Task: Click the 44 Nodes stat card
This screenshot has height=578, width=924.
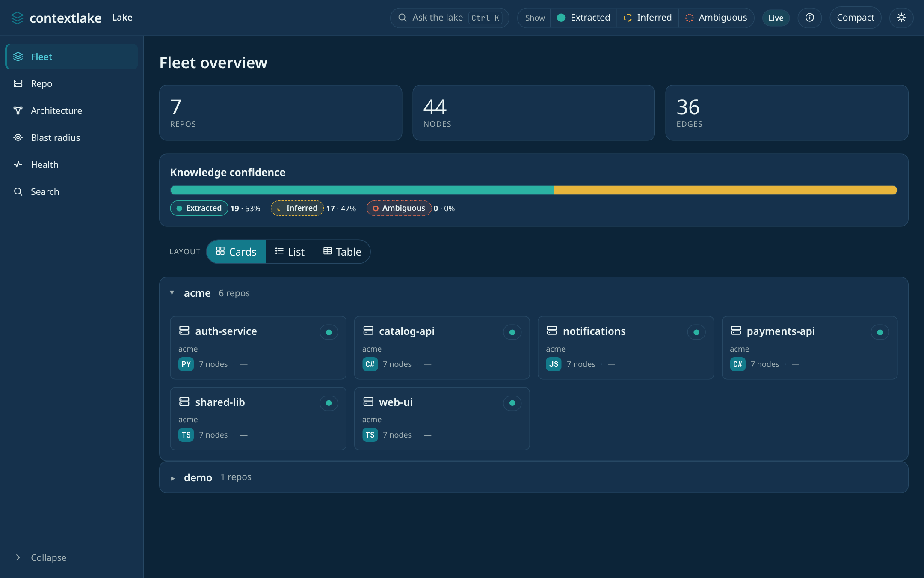Action: click(x=533, y=113)
